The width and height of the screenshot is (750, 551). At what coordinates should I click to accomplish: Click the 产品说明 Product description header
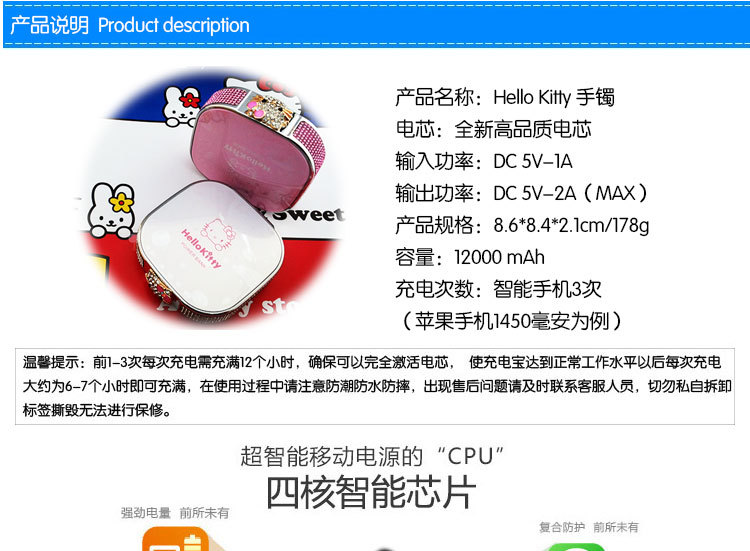pos(130,25)
